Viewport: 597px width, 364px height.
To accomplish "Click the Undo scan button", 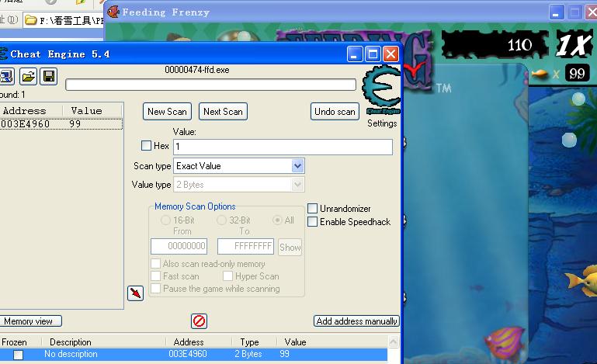I will (335, 112).
